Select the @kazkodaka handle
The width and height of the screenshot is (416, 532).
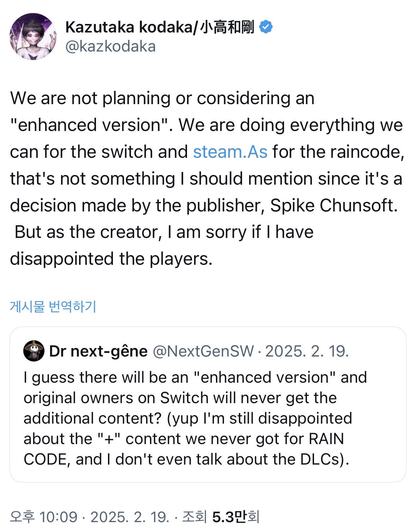[110, 46]
